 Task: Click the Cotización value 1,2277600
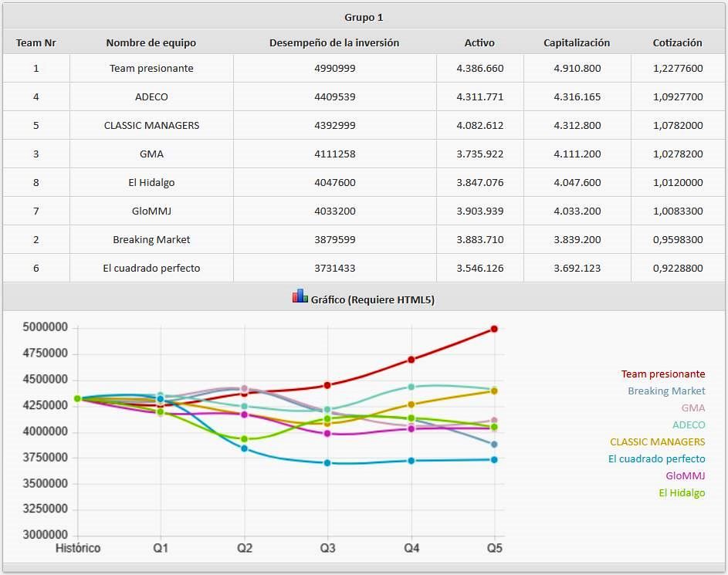(x=678, y=68)
